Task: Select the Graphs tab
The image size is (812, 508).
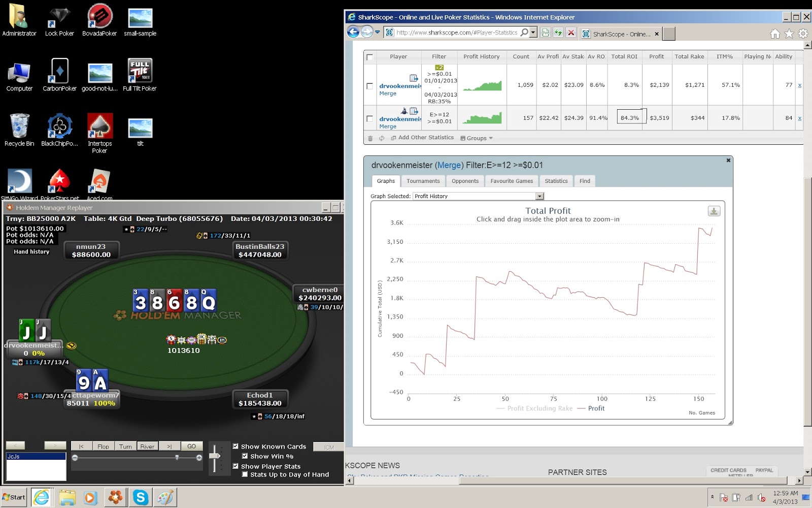Action: [x=386, y=181]
